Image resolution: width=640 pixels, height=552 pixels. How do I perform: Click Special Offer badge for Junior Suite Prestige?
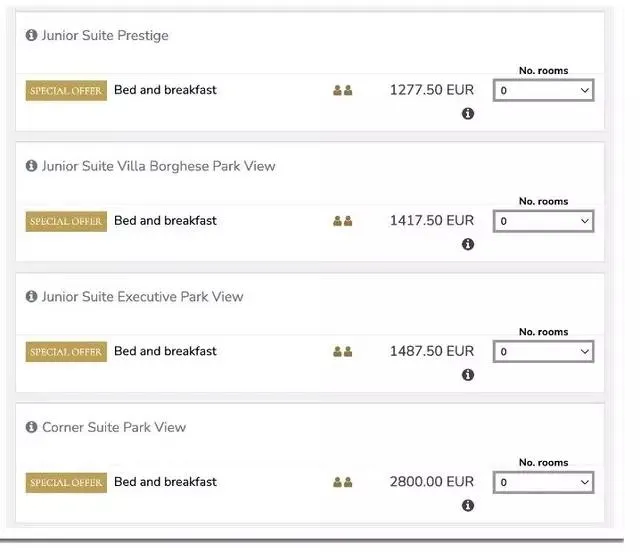click(66, 91)
